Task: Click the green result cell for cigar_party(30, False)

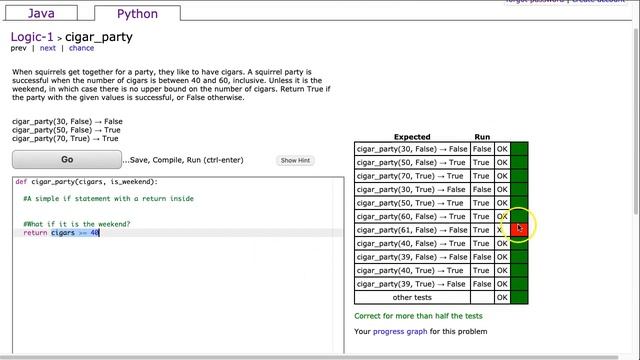Action: [519, 149]
